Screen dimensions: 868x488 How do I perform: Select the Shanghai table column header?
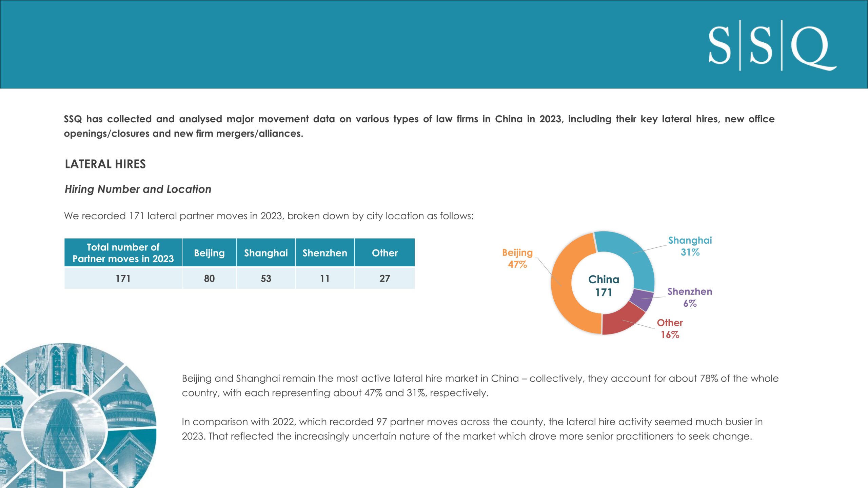(x=266, y=252)
